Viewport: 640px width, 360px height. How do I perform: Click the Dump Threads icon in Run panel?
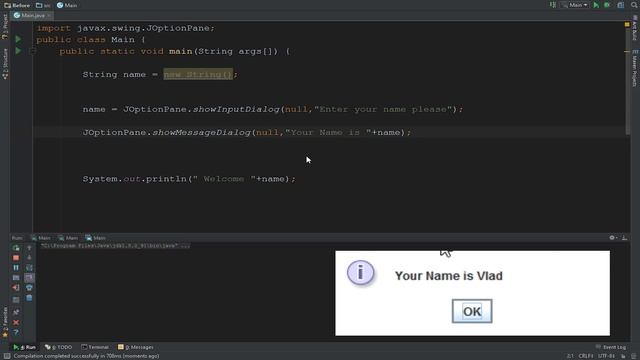coord(16,278)
